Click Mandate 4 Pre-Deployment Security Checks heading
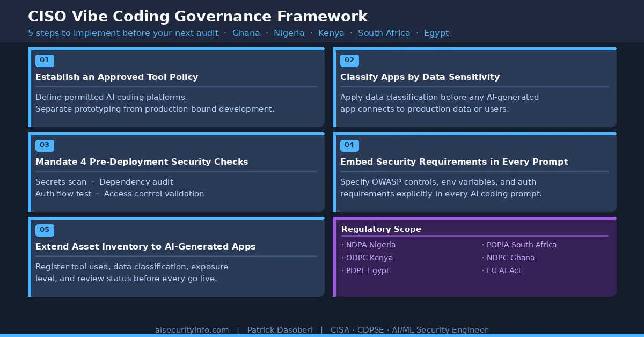Screen dimensions: 644x337 point(142,162)
